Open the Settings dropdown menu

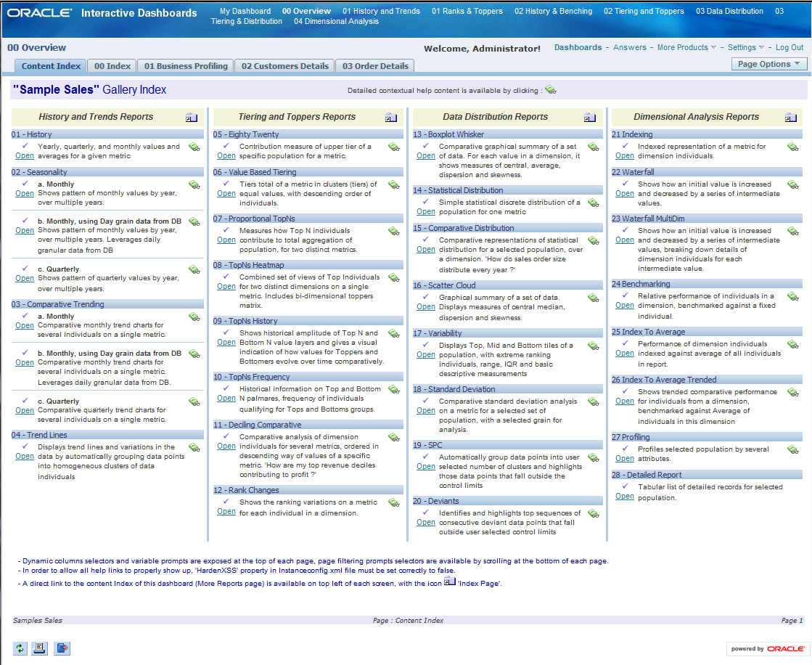(746, 48)
